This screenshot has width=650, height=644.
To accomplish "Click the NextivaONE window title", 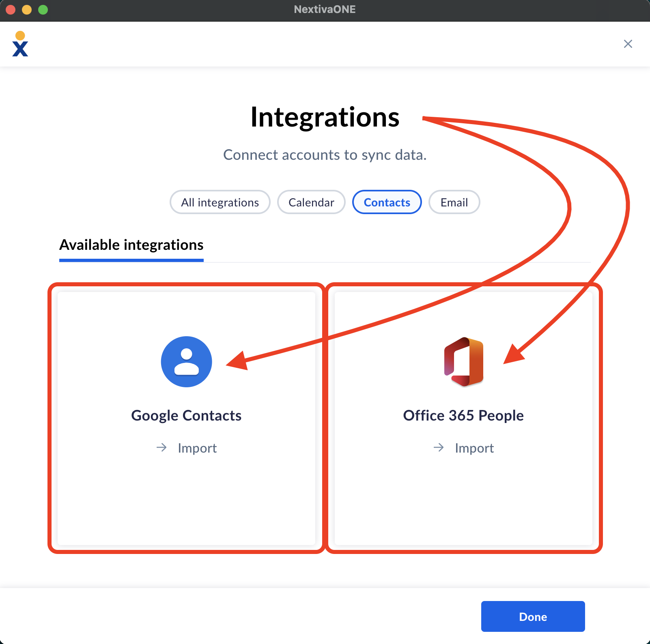I will coord(325,9).
